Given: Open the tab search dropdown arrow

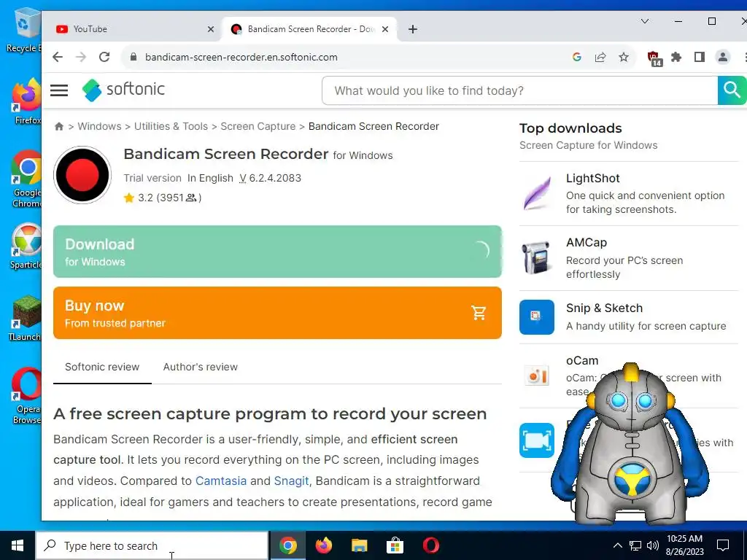Looking at the screenshot, I should pos(645,21).
